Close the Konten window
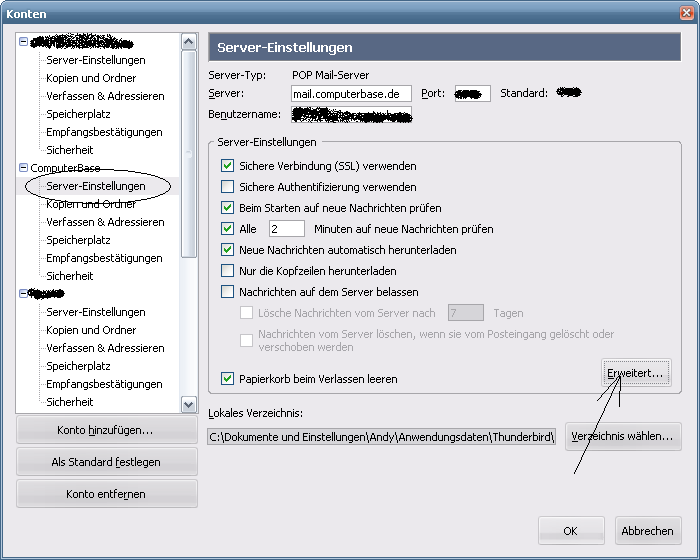Image resolution: width=700 pixels, height=560 pixels. tap(686, 13)
